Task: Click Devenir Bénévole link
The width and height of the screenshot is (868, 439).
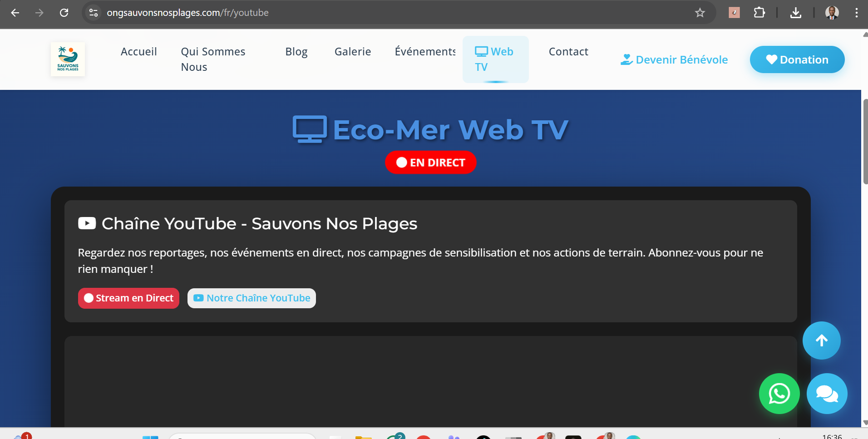Action: pyautogui.click(x=674, y=59)
